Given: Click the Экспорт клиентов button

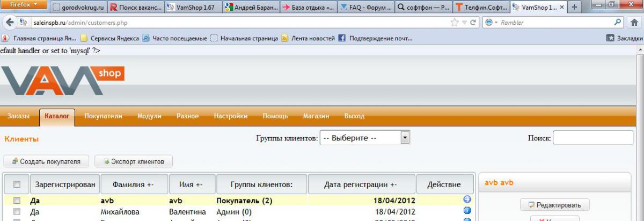Looking at the screenshot, I should click(134, 161).
